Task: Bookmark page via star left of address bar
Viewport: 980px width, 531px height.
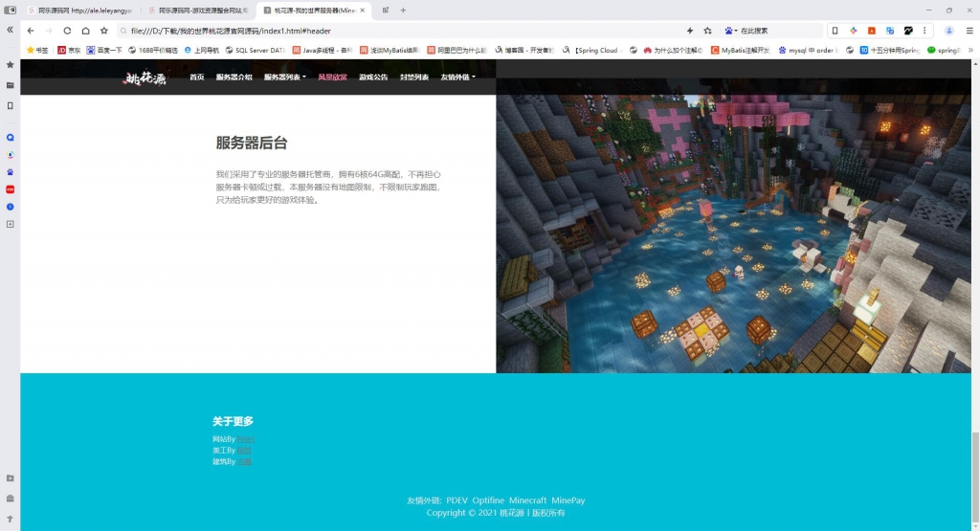Action: click(x=103, y=31)
